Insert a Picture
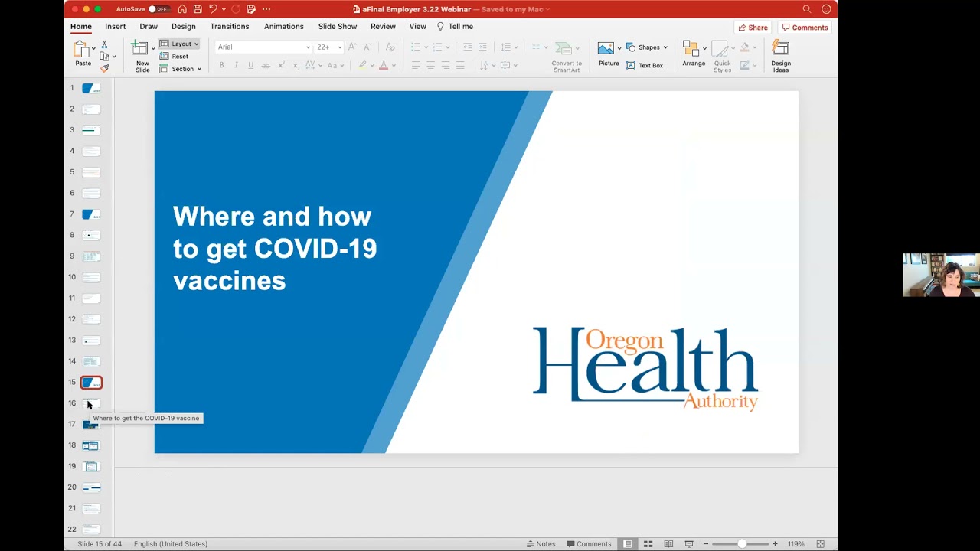 point(609,54)
